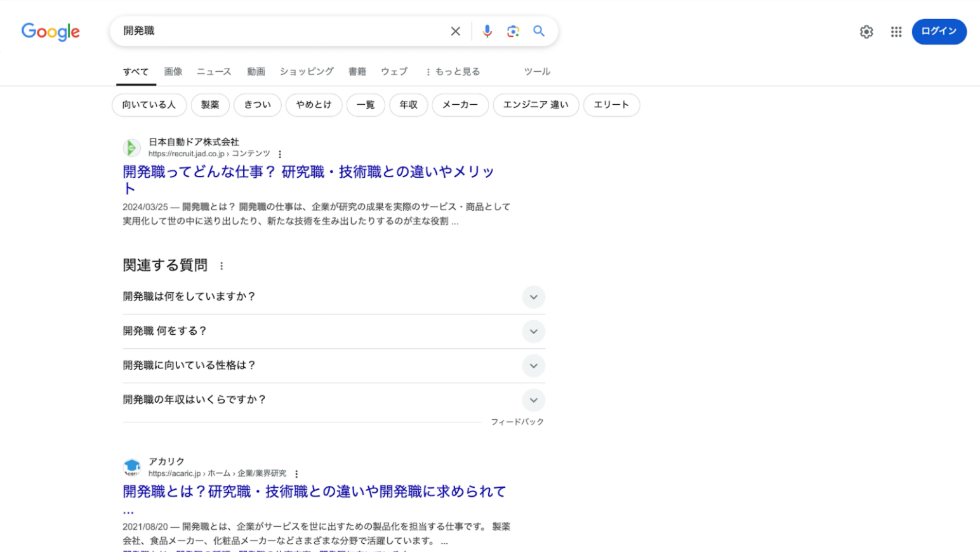The height and width of the screenshot is (552, 980).
Task: Expand 開発職の年収はいくらですか？ chevron
Action: click(534, 400)
